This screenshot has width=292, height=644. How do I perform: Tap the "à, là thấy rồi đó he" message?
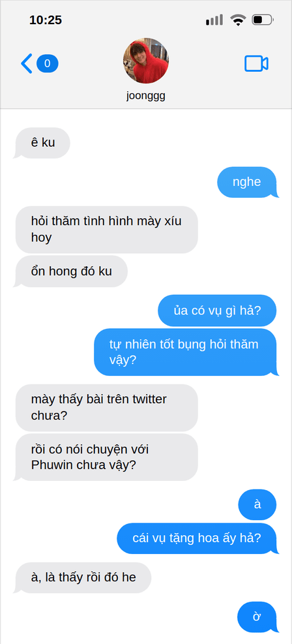click(x=83, y=578)
